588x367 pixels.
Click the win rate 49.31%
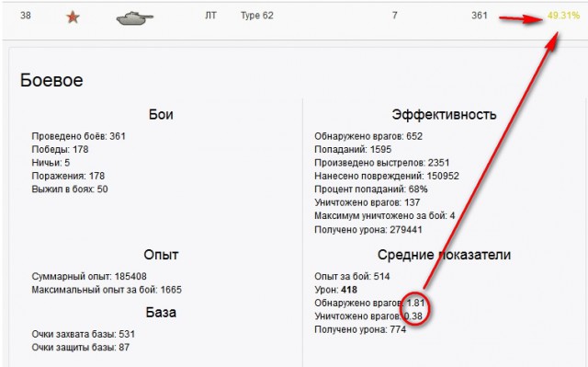pyautogui.click(x=563, y=16)
